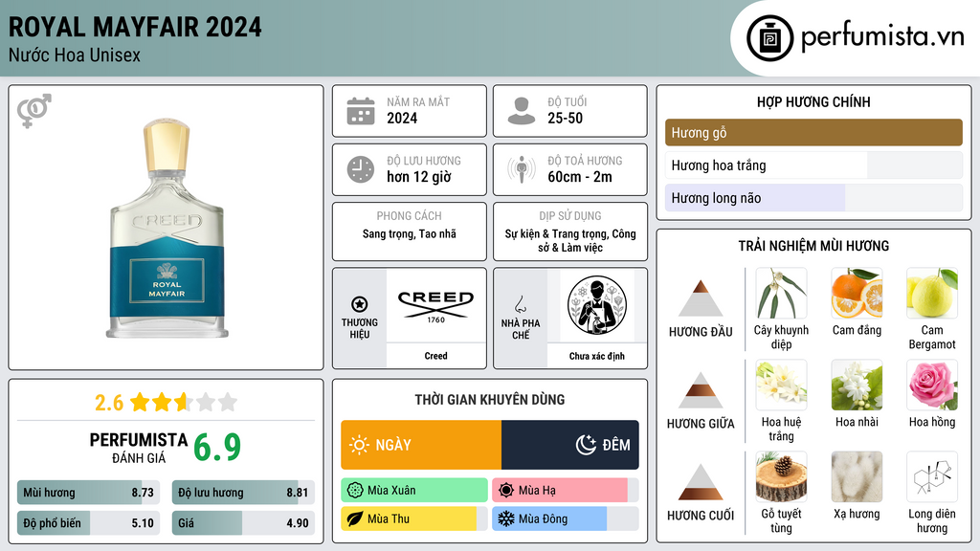Open the Cam đắng note image
Viewport: 980px width, 551px height.
[x=857, y=294]
